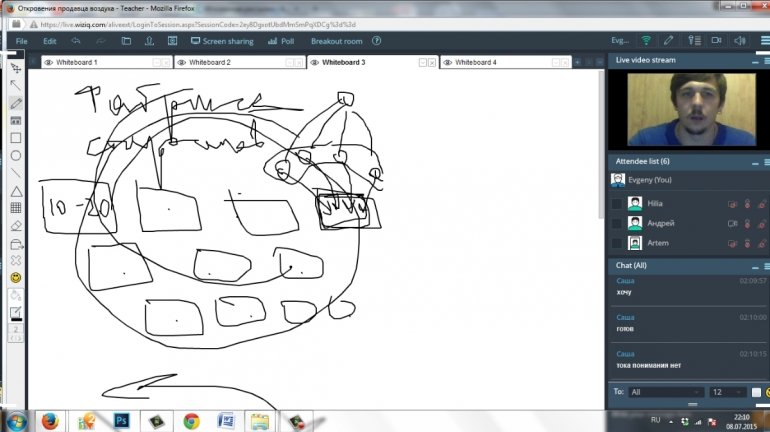770x432 pixels.
Task: Select the Pencil drawing tool
Action: pos(16,103)
